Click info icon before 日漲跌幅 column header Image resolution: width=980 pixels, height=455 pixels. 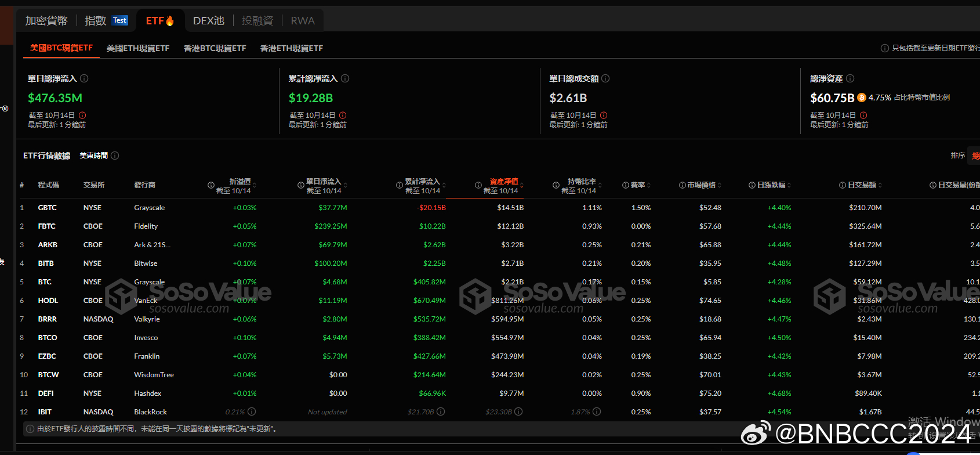click(x=752, y=185)
